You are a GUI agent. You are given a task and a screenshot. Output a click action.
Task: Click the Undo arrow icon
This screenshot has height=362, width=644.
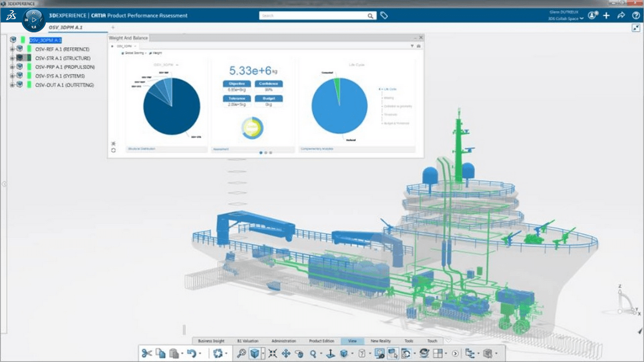[x=191, y=353]
